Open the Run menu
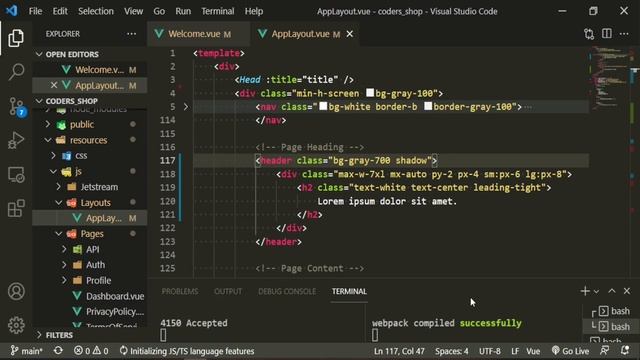This screenshot has width=640, height=360. pyautogui.click(x=183, y=11)
